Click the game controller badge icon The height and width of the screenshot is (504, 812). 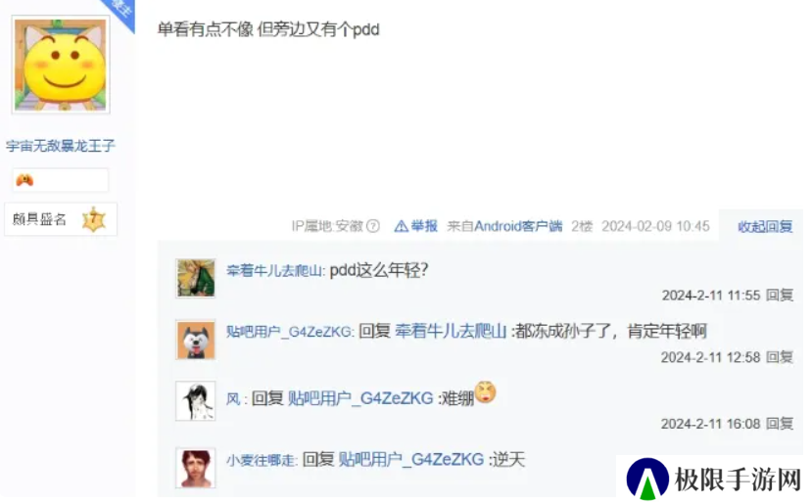[24, 180]
